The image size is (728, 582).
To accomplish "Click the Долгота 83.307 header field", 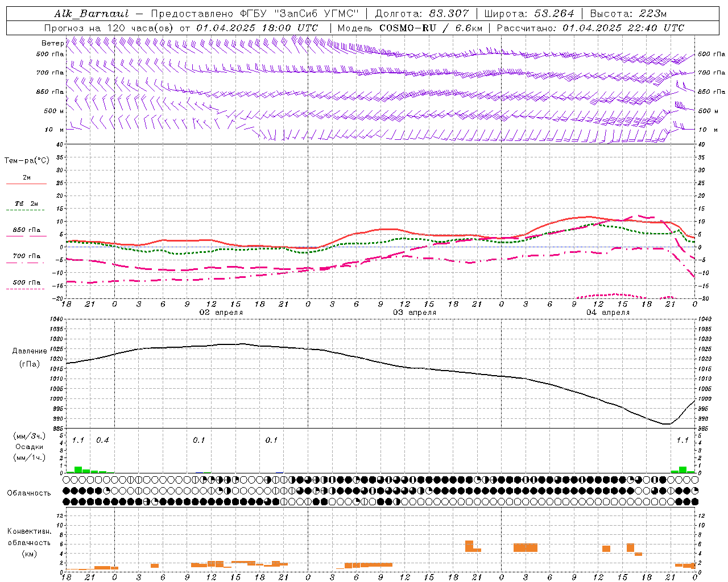I will coord(422,14).
